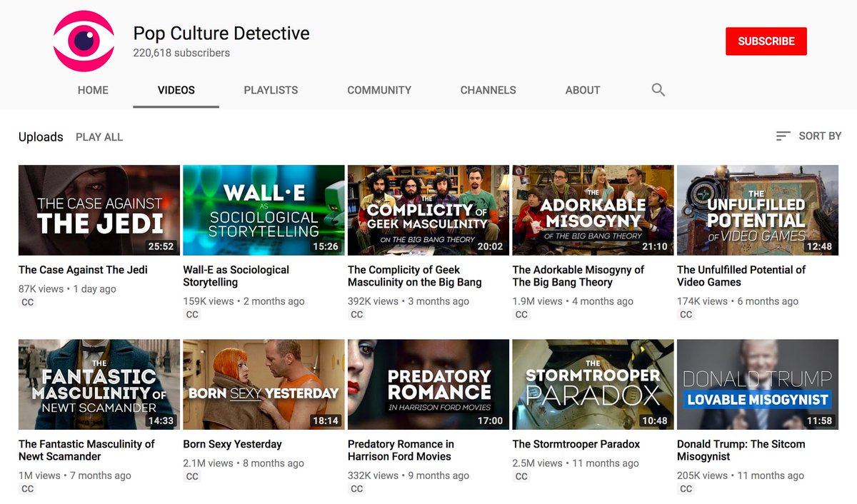Click the 2.5M views 11 months ago text
Image resolution: width=857 pixels, height=504 pixels.
coord(576,463)
